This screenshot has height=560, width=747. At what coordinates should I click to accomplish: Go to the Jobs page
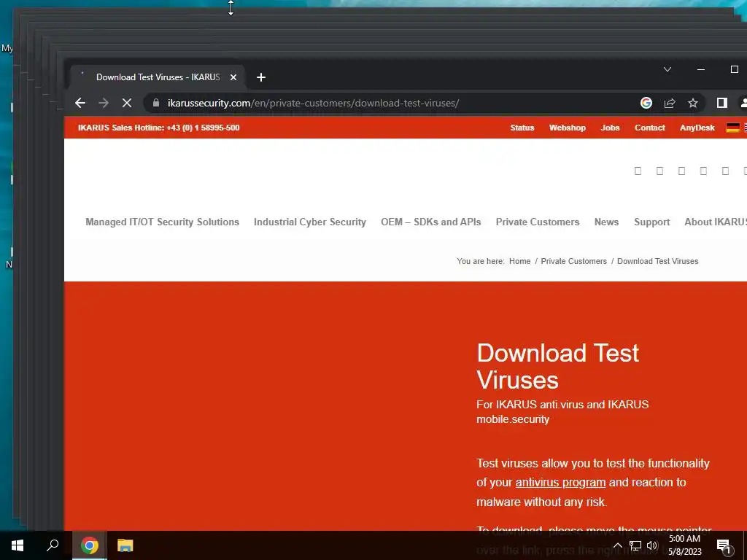[610, 128]
